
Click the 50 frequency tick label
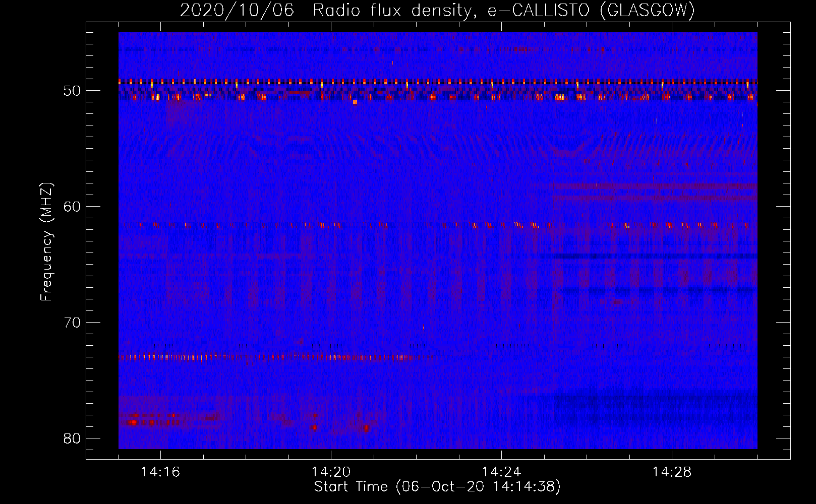(x=73, y=91)
